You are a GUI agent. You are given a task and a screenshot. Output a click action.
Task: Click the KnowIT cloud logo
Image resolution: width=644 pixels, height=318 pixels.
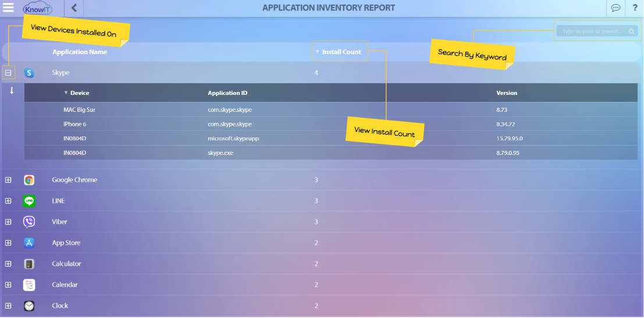tap(37, 8)
